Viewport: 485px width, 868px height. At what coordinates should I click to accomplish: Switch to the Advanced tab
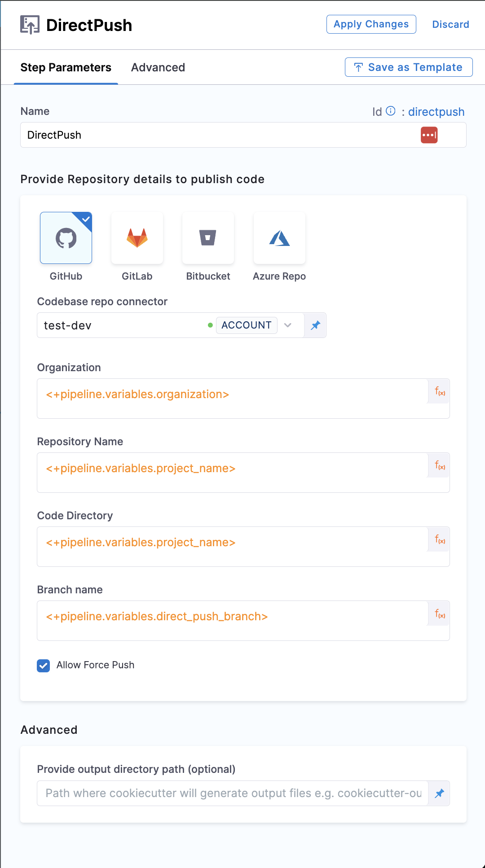[x=158, y=67]
